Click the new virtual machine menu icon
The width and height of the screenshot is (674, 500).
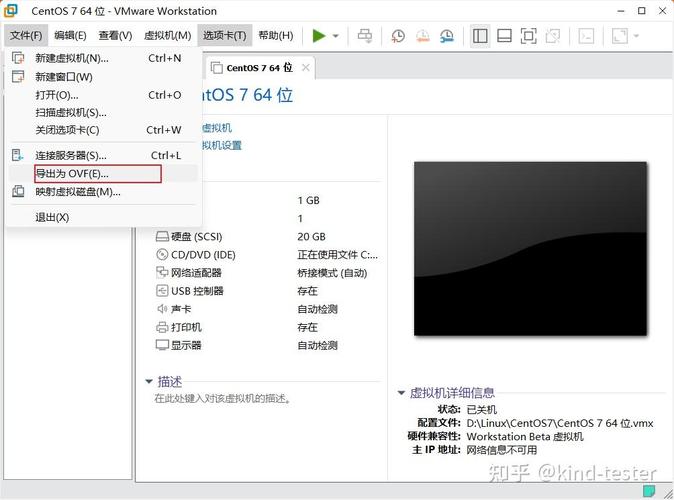pyautogui.click(x=18, y=58)
